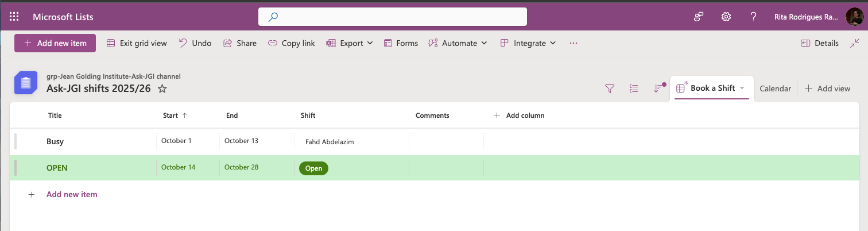Select the Busy row using its handle
Viewport: 868px width, 231px height.
point(15,141)
